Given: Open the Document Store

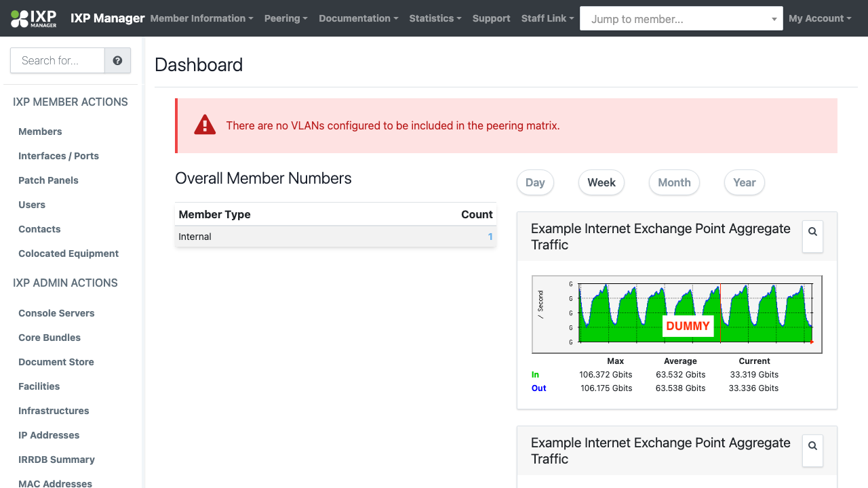Looking at the screenshot, I should [x=56, y=362].
